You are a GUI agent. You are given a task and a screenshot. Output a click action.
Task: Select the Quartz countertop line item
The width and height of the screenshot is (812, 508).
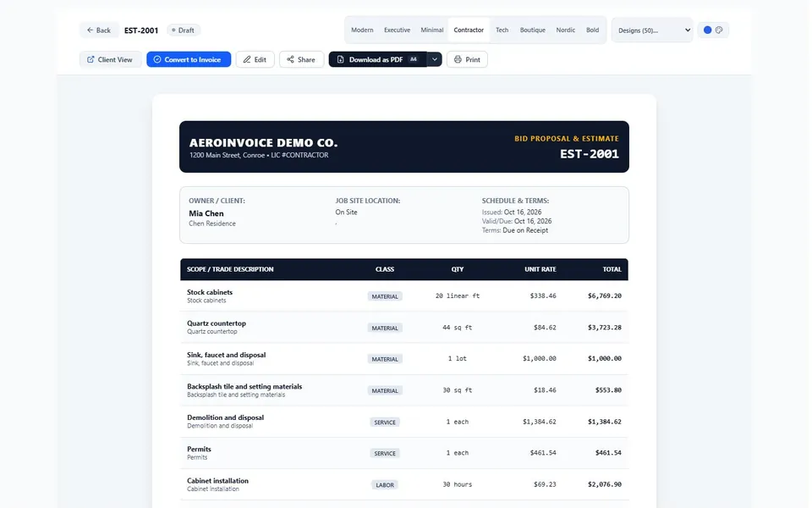point(404,328)
